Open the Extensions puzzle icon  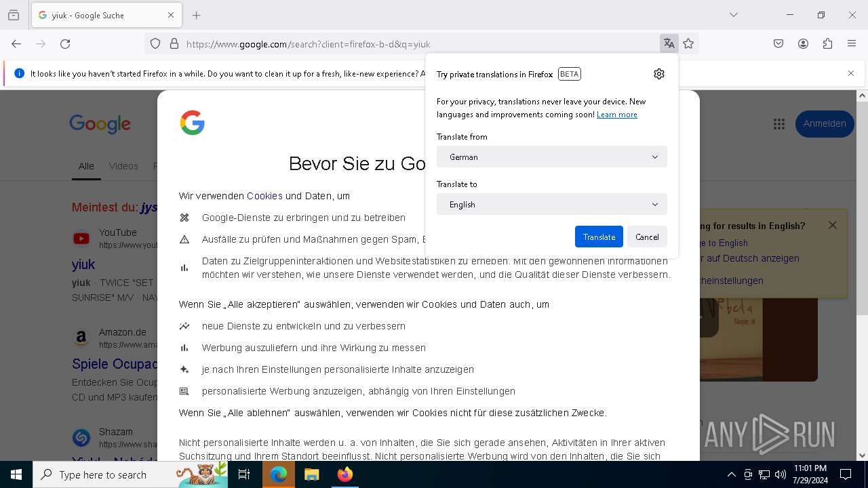click(827, 43)
